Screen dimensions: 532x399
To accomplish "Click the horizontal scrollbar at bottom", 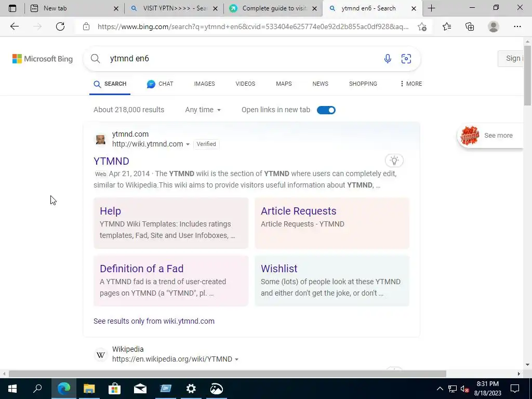I will pos(228,374).
